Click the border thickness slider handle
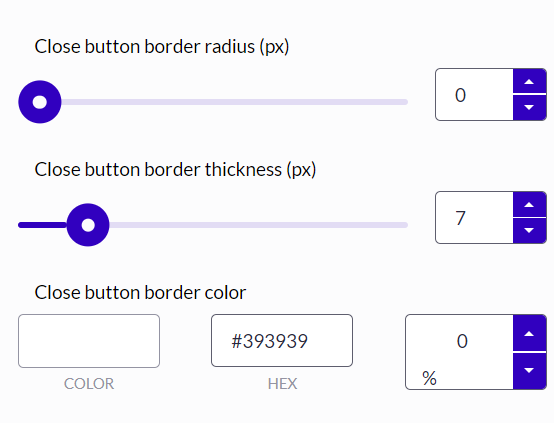 pyautogui.click(x=88, y=225)
